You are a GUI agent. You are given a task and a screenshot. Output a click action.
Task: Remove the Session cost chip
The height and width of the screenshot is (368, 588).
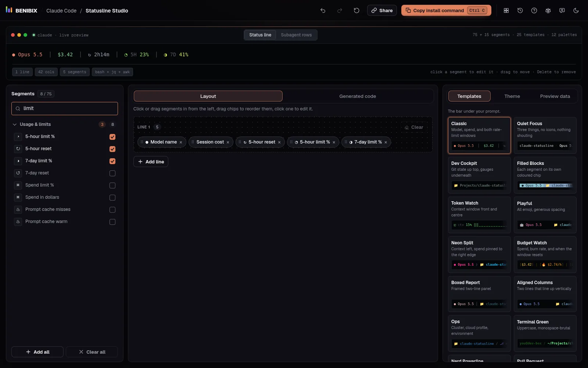click(x=228, y=142)
